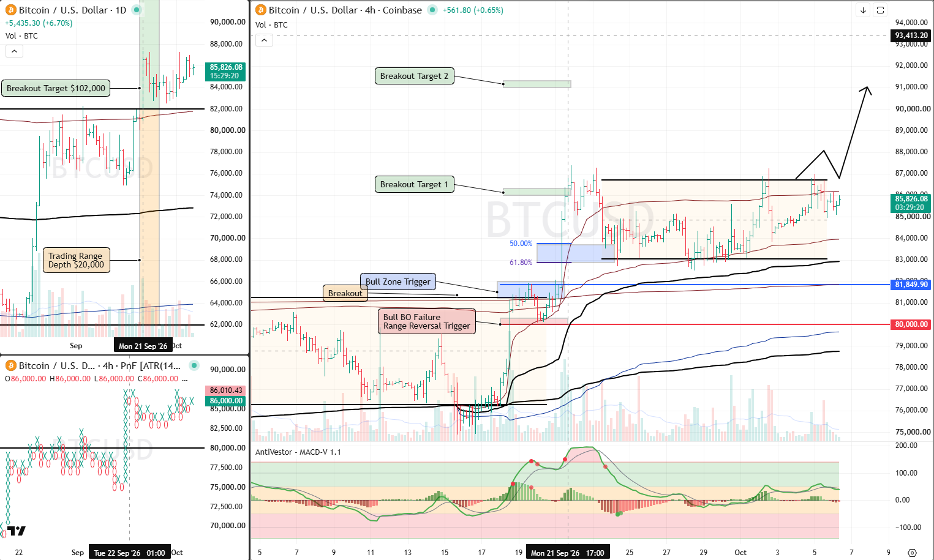Click the green market status dot on 1D chart
934x560 pixels.
coord(137,10)
